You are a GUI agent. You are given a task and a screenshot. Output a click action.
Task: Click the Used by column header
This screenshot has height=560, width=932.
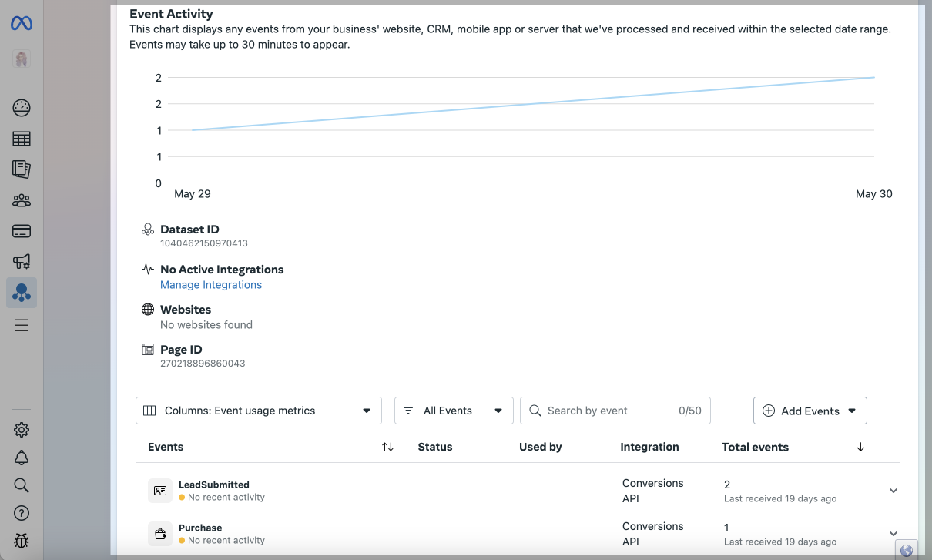[x=541, y=447]
